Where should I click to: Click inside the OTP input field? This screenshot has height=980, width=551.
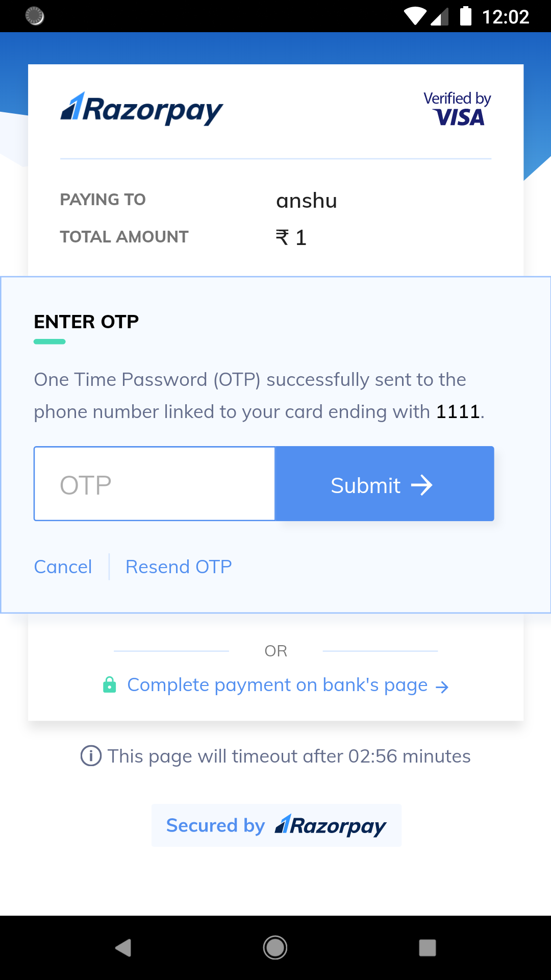pos(153,483)
